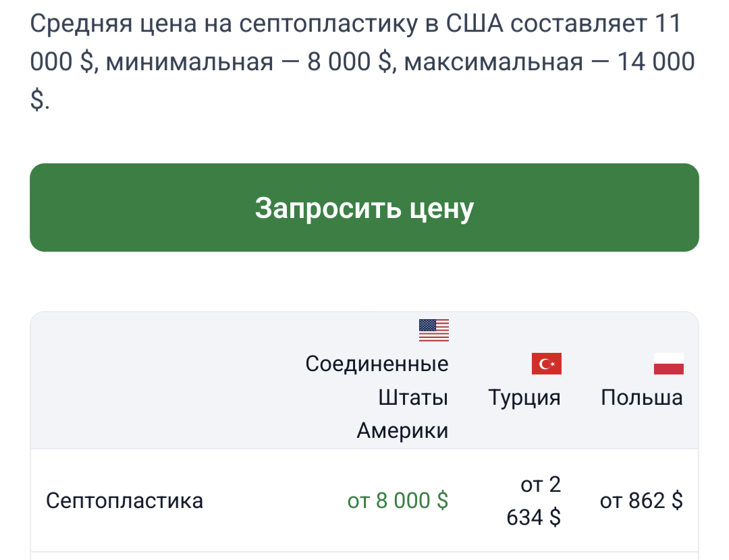Click the Poland price от 862 $
This screenshot has height=560, width=729.
(641, 501)
